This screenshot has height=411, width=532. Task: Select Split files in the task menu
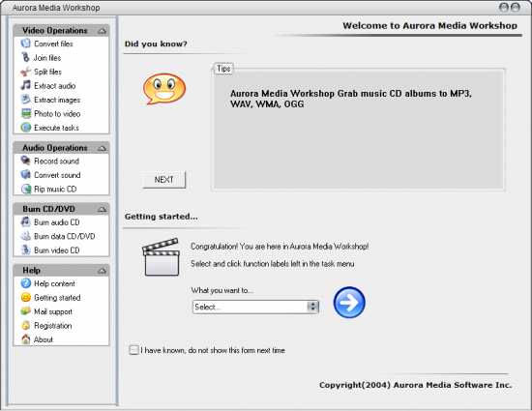point(47,72)
